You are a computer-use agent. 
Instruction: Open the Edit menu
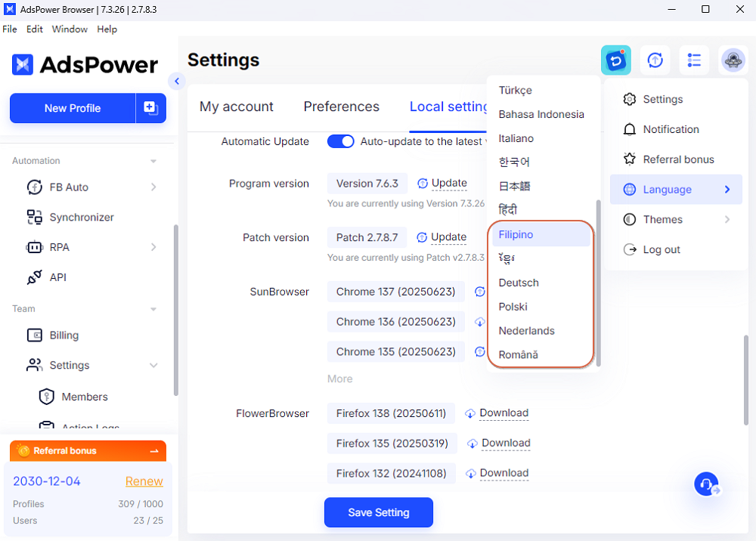[35, 29]
